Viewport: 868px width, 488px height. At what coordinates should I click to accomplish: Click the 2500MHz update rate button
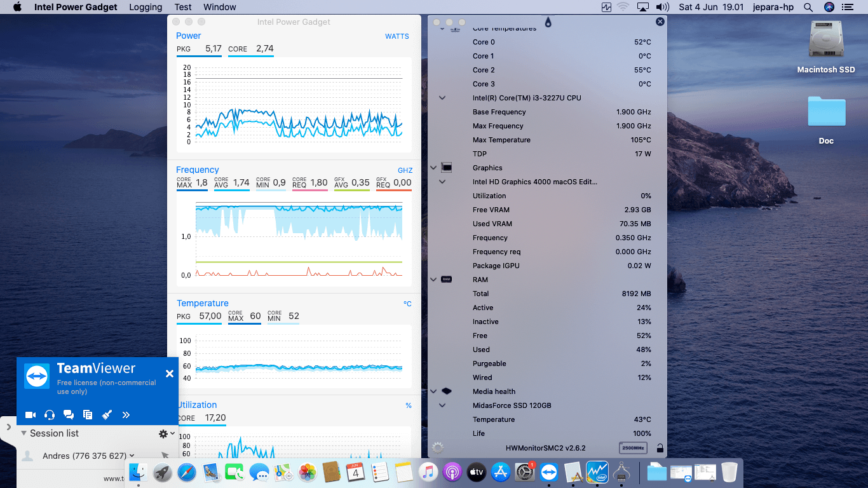click(633, 448)
